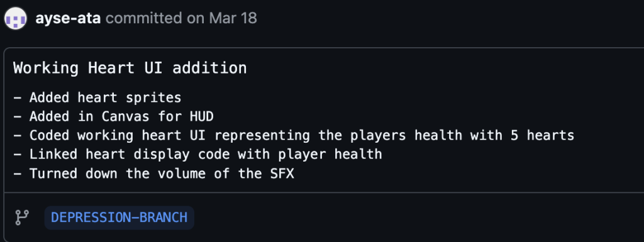The height and width of the screenshot is (242, 644).
Task: Click the 'Added in Canvas for HUD' line
Action: [113, 116]
